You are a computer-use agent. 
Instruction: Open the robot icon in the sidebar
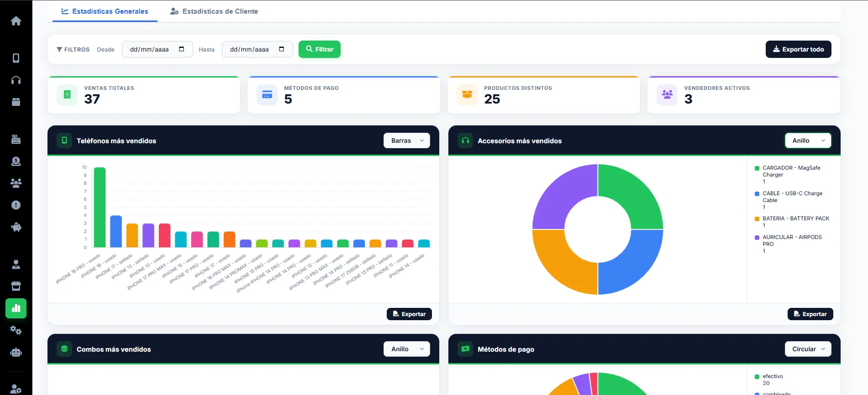(x=16, y=352)
